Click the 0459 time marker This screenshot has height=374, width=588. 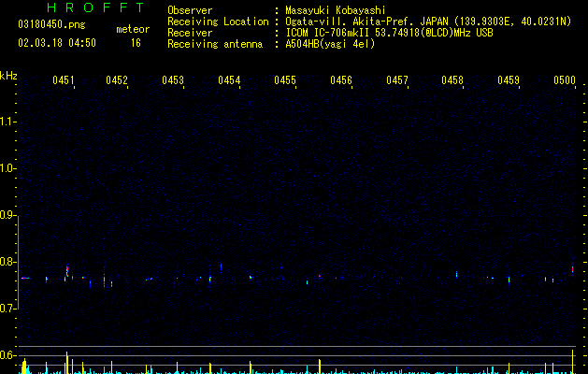coord(509,80)
